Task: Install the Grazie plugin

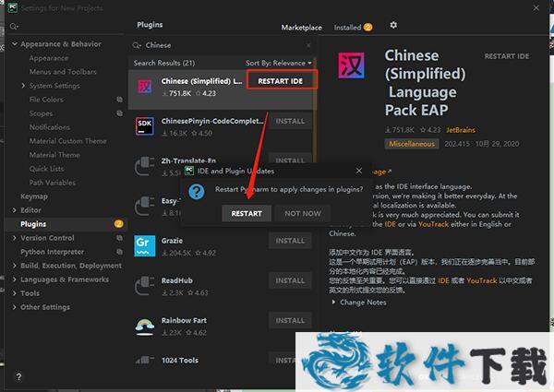Action: tap(289, 241)
